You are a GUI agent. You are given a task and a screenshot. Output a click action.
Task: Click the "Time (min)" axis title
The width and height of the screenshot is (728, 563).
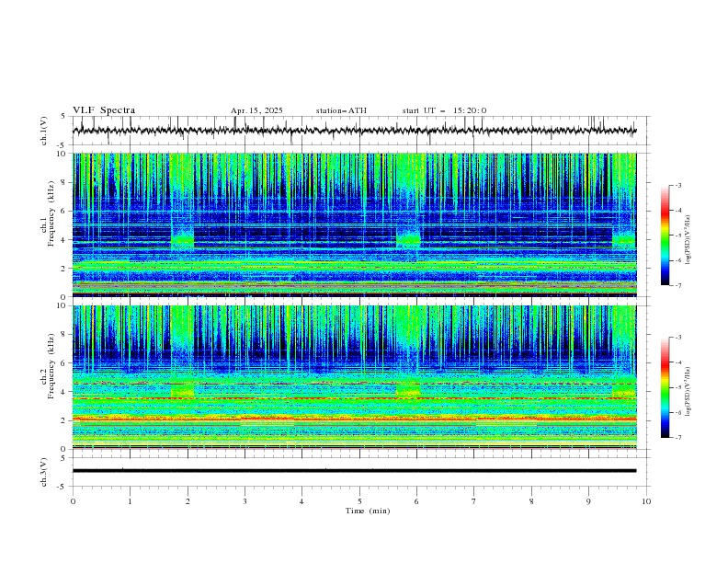click(368, 511)
